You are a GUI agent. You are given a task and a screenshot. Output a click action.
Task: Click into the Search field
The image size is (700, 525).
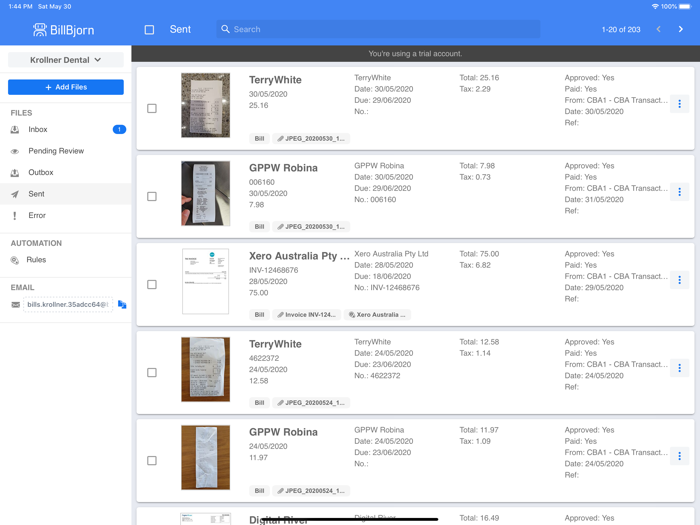[378, 29]
